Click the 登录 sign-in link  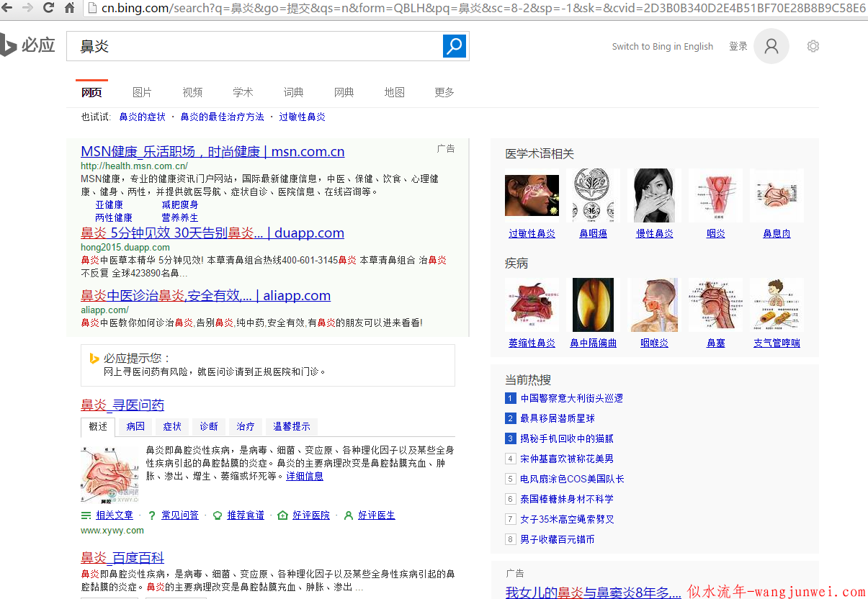pyautogui.click(x=738, y=46)
